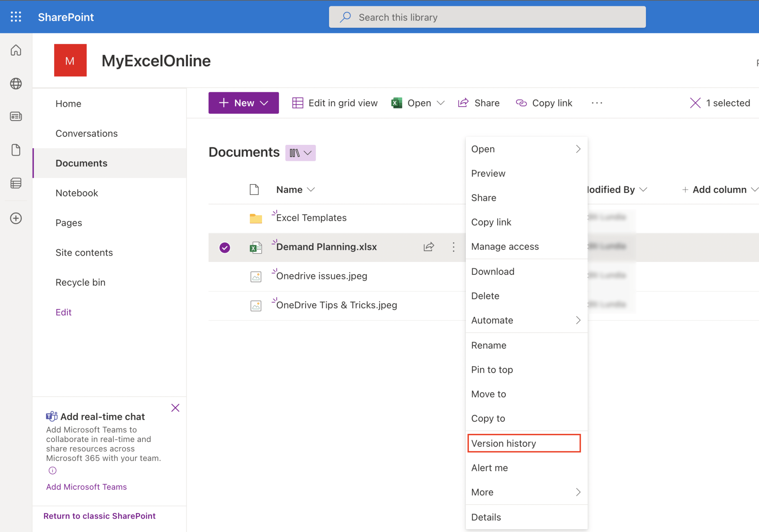This screenshot has width=759, height=532.
Task: Open the document library view selector dropdown
Action: point(300,152)
